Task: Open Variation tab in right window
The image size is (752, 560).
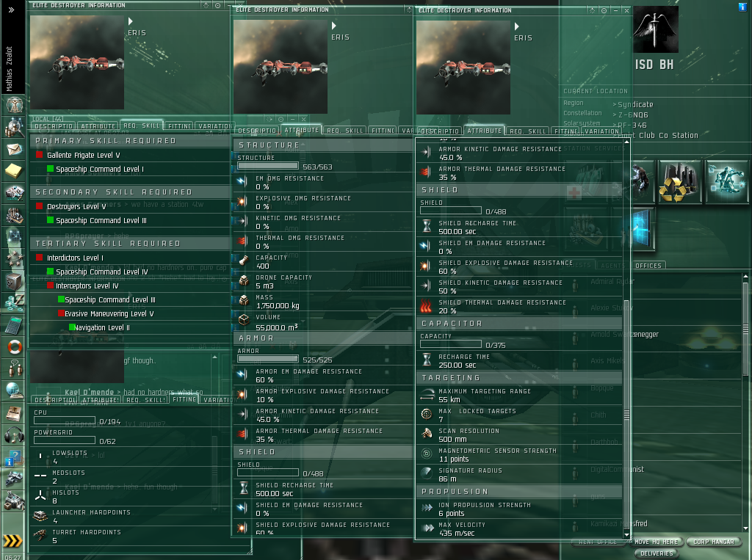Action: [602, 131]
